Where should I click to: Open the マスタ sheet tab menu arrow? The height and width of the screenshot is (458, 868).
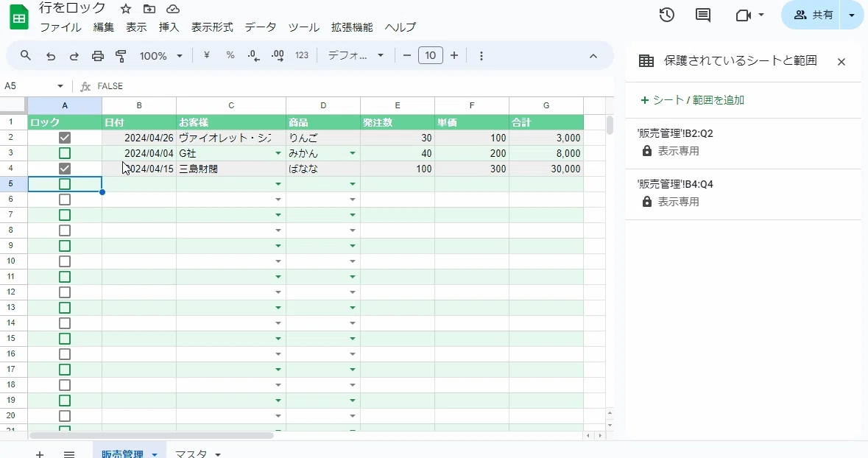click(x=218, y=454)
